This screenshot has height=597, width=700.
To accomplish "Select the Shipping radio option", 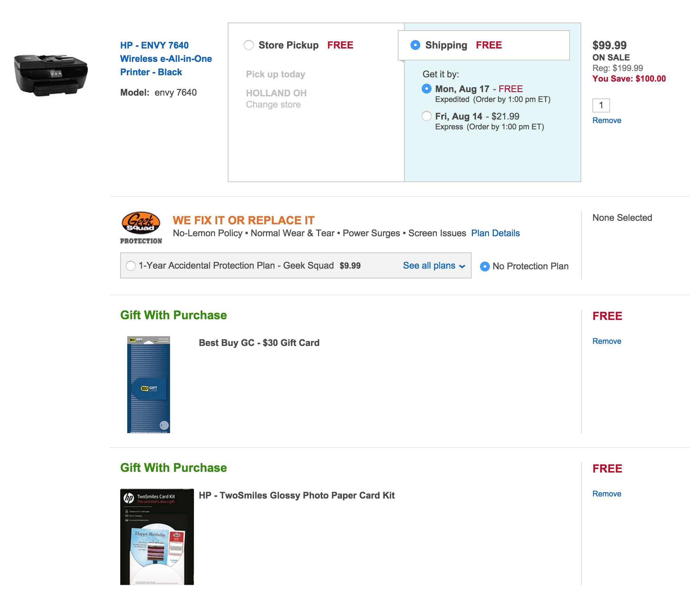I will [415, 45].
